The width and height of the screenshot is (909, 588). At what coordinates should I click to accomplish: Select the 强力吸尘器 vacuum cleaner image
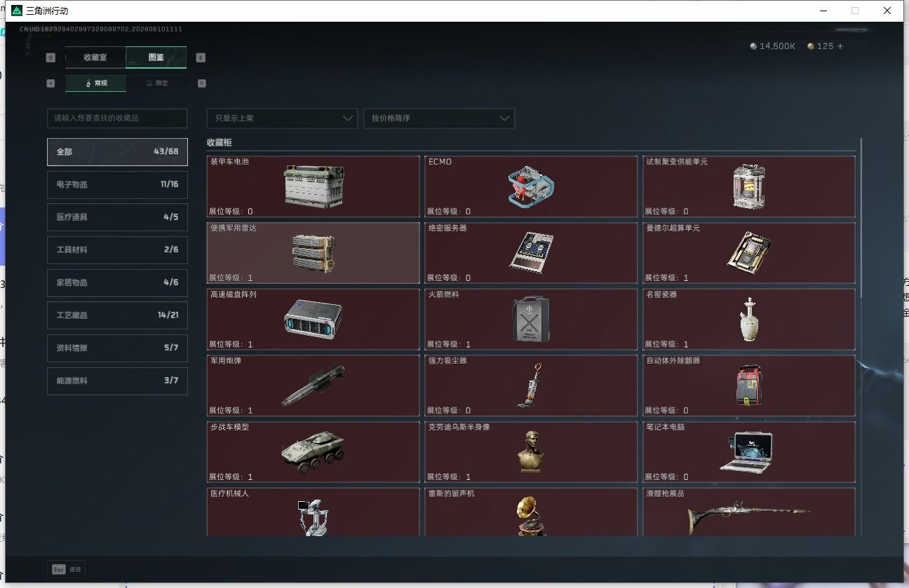(531, 385)
